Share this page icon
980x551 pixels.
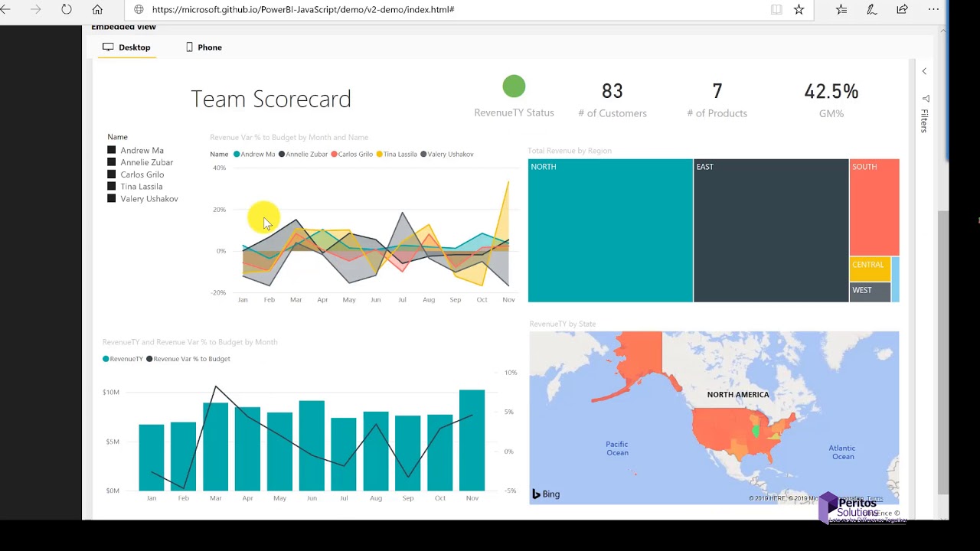pyautogui.click(x=902, y=9)
